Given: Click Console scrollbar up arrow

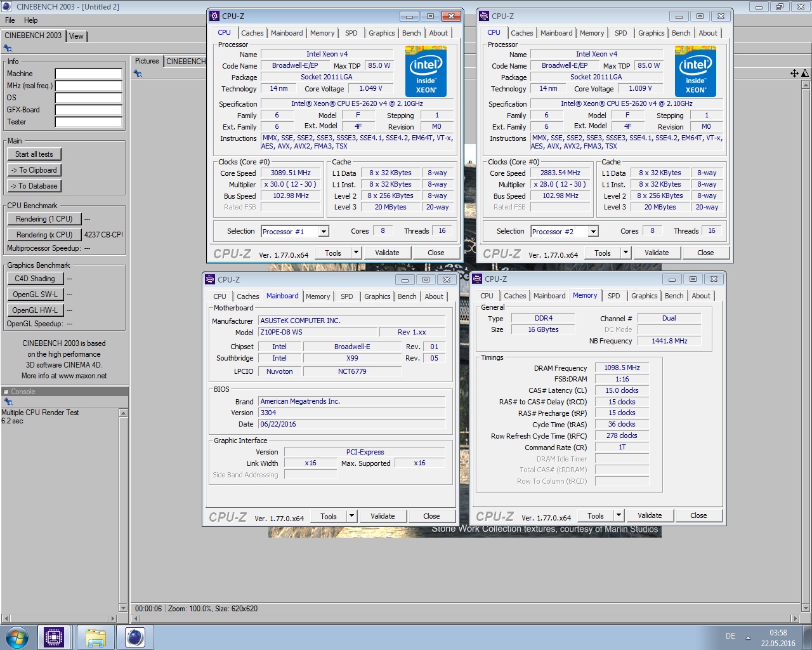Looking at the screenshot, I should pyautogui.click(x=123, y=413).
